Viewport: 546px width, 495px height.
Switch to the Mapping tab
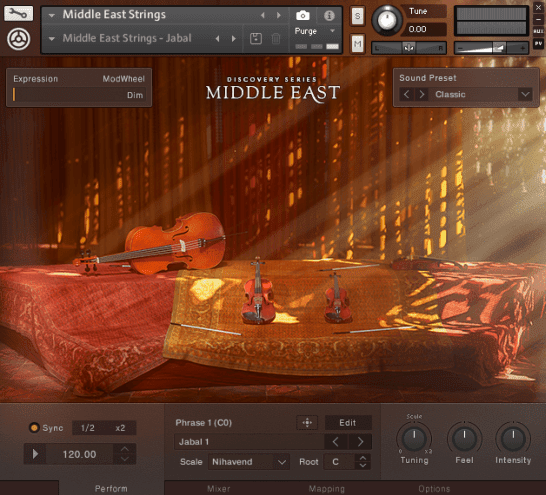[326, 488]
